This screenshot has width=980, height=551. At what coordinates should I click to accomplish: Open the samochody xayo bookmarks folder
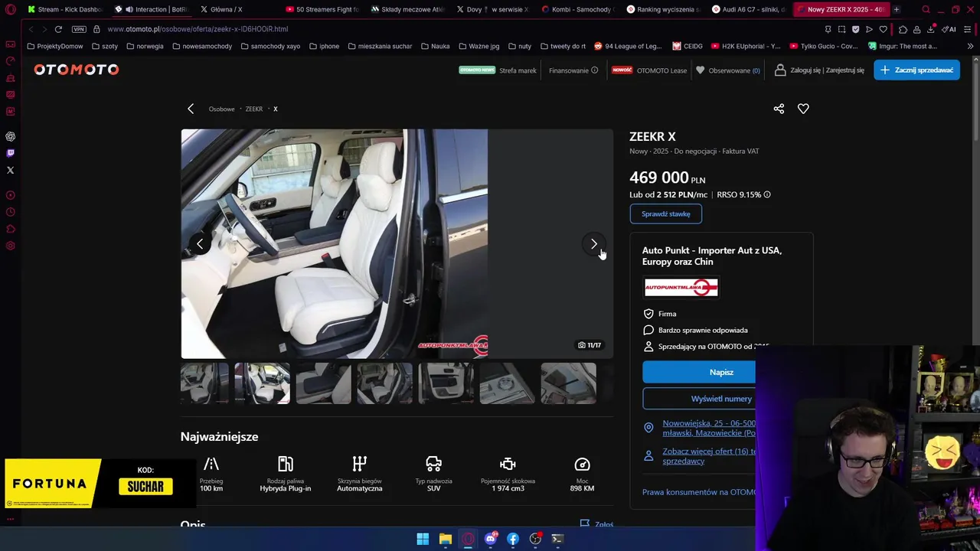coord(270,46)
